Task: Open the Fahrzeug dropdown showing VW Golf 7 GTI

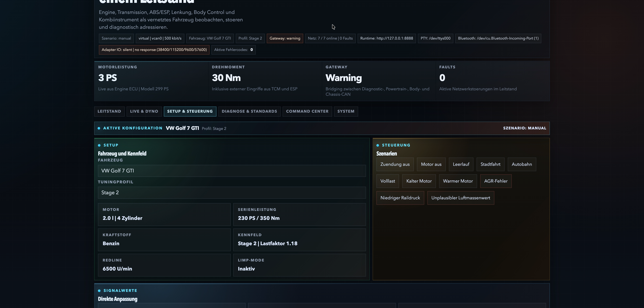Action: pyautogui.click(x=232, y=171)
